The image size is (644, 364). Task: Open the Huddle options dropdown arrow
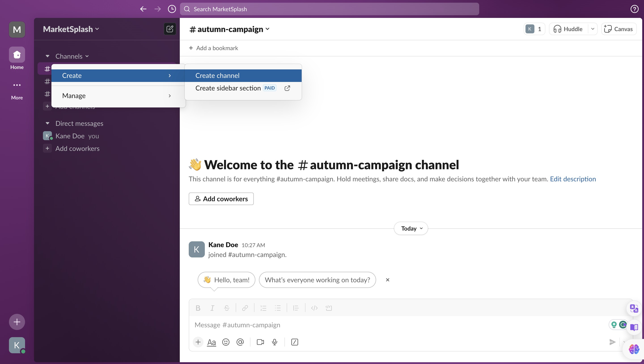point(593,29)
